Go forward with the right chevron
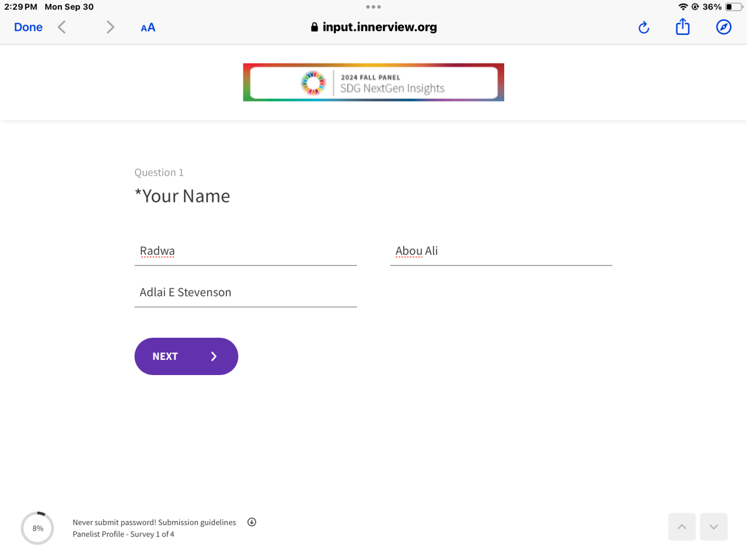 point(110,27)
